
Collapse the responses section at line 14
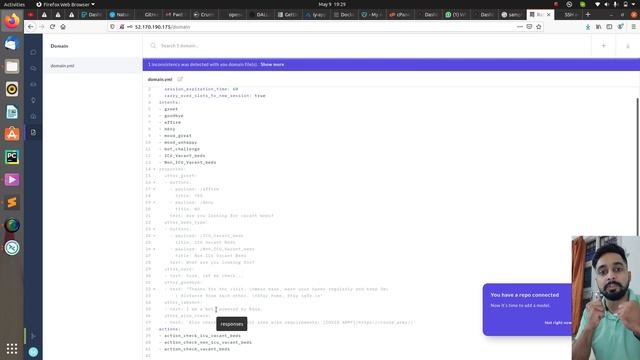(154, 169)
